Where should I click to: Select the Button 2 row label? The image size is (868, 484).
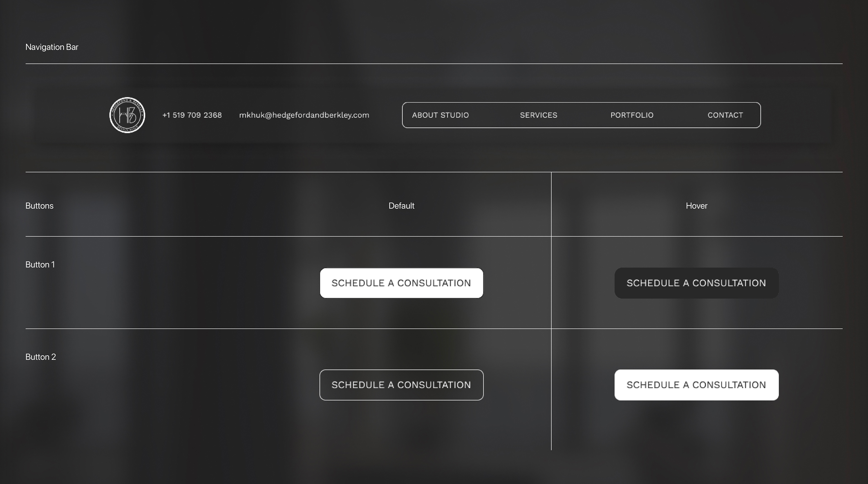tap(40, 357)
